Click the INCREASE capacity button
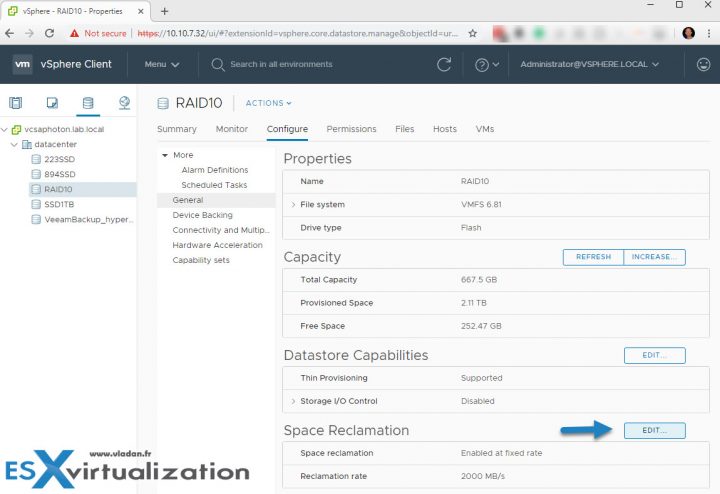Screen dimensions: 720x494 654,257
